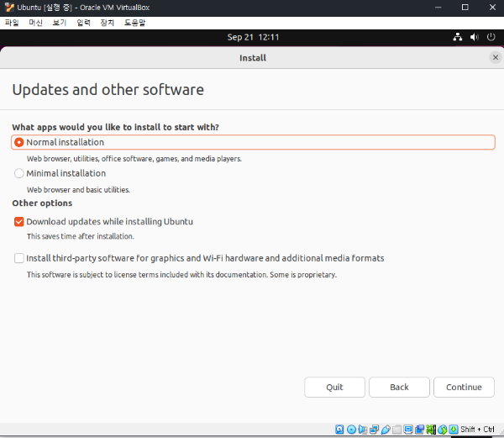Screen dimensions: 504x438
Task: Click the audio speaker status bar icon
Action: click(363, 430)
